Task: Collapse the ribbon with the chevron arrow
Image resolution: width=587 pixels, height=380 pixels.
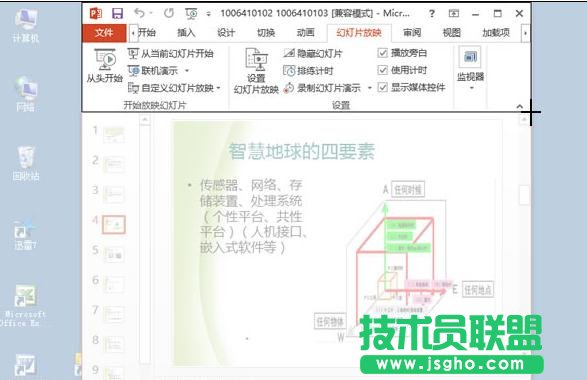Action: pos(520,107)
